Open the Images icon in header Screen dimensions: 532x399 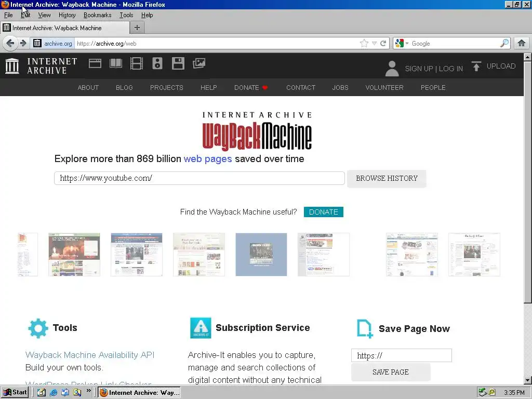pyautogui.click(x=199, y=63)
